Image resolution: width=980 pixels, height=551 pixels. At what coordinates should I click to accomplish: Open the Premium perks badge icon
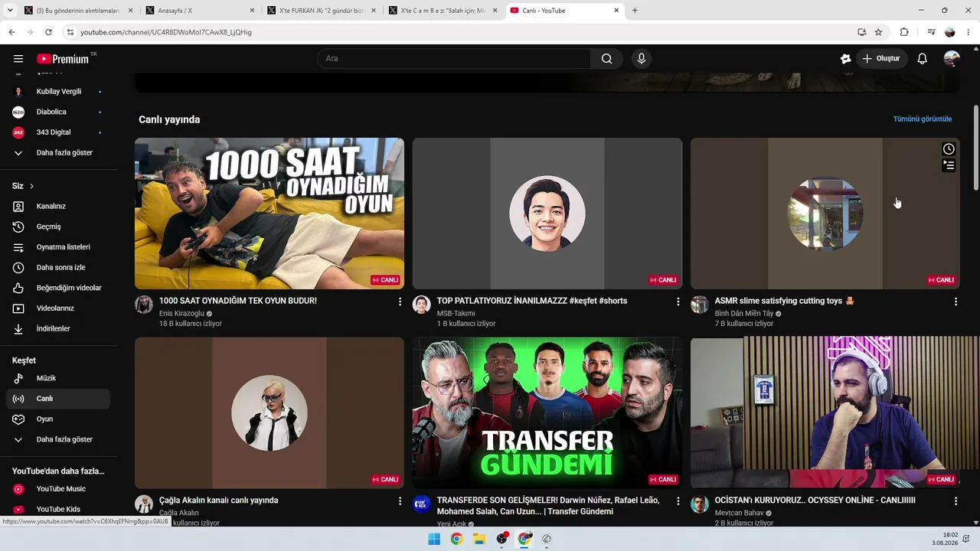click(845, 59)
